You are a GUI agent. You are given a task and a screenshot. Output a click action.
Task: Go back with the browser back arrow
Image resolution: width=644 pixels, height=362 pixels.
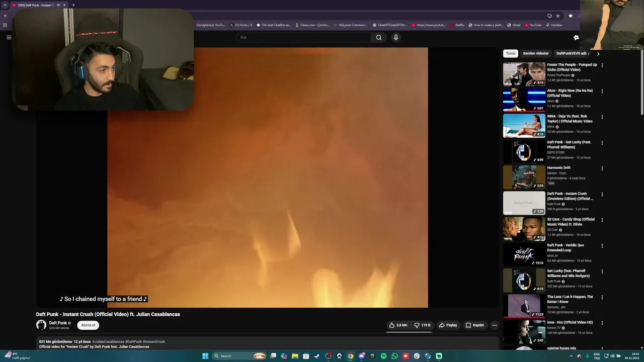(x=6, y=16)
